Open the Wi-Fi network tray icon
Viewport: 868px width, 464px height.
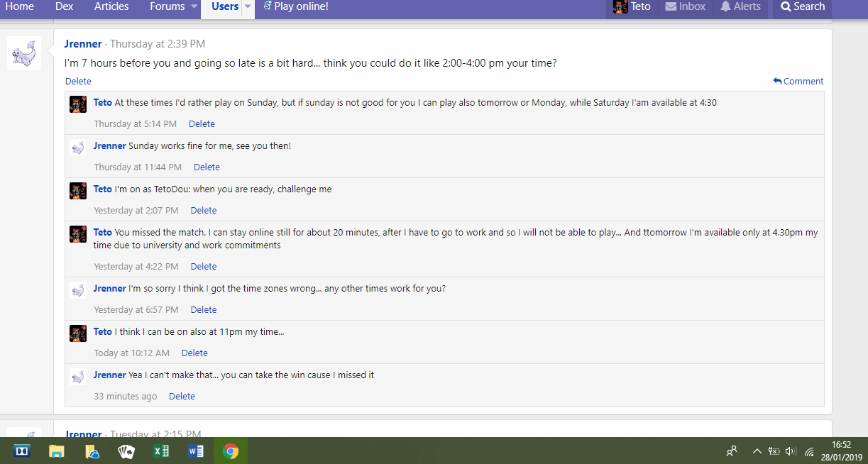(x=809, y=451)
